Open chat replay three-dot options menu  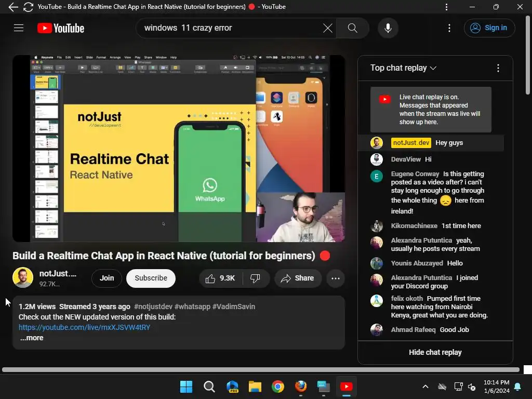point(498,68)
